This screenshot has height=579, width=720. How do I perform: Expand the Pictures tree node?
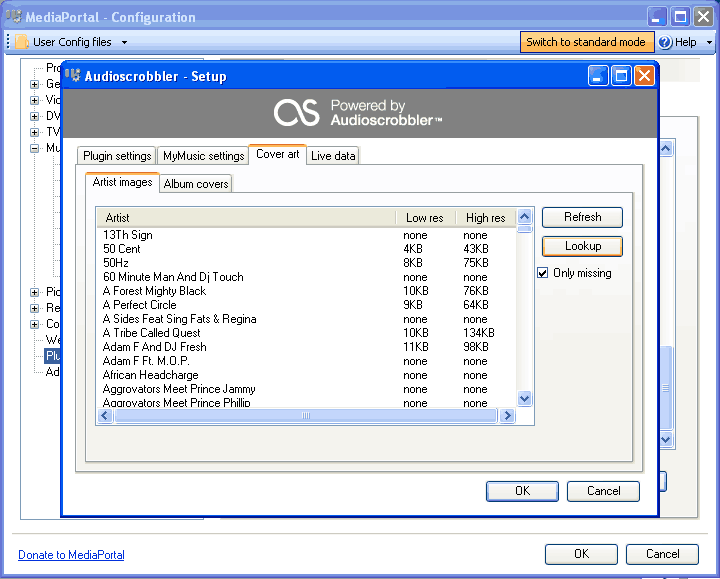coord(34,292)
